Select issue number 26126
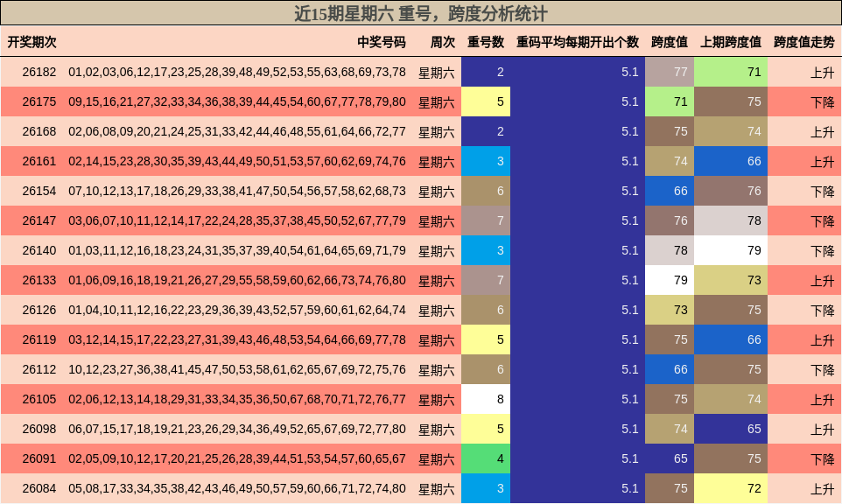Viewport: 842px width, 504px height. [39, 311]
